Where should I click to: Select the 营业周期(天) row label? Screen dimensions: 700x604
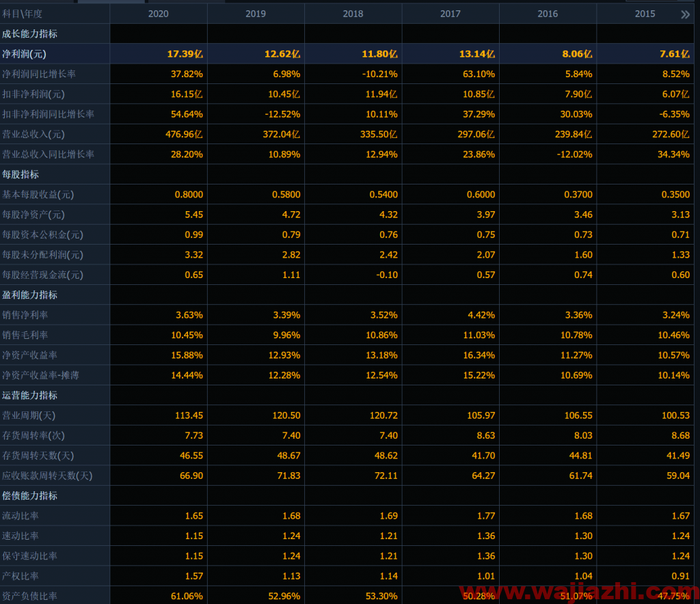29,415
